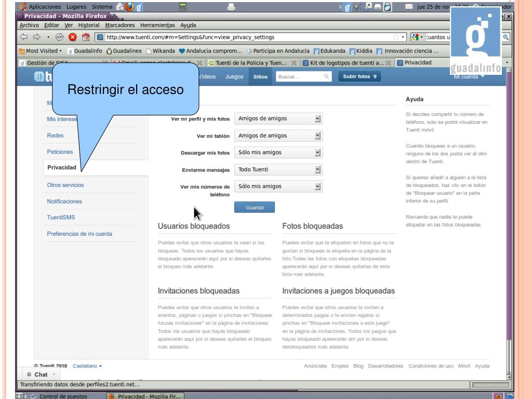Open the Herramientas menu
Image resolution: width=532 pixels, height=399 pixels.
pos(157,25)
